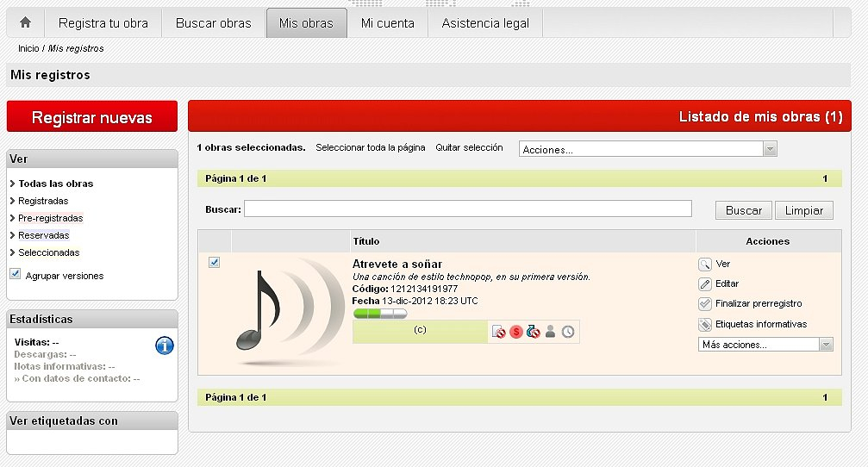Open the Registra tu obra tab
Screen dimensions: 868x467
103,23
